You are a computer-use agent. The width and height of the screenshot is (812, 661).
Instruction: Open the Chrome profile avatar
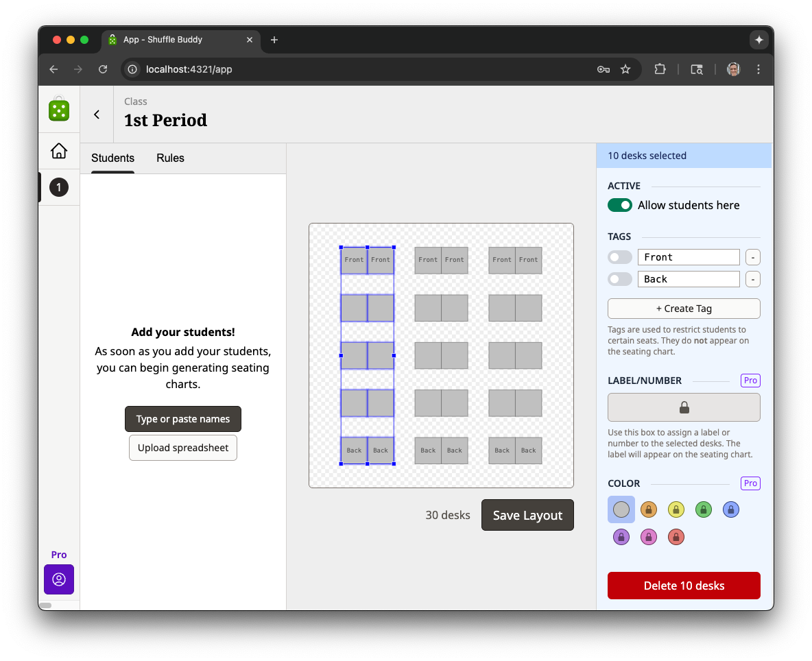coord(733,69)
